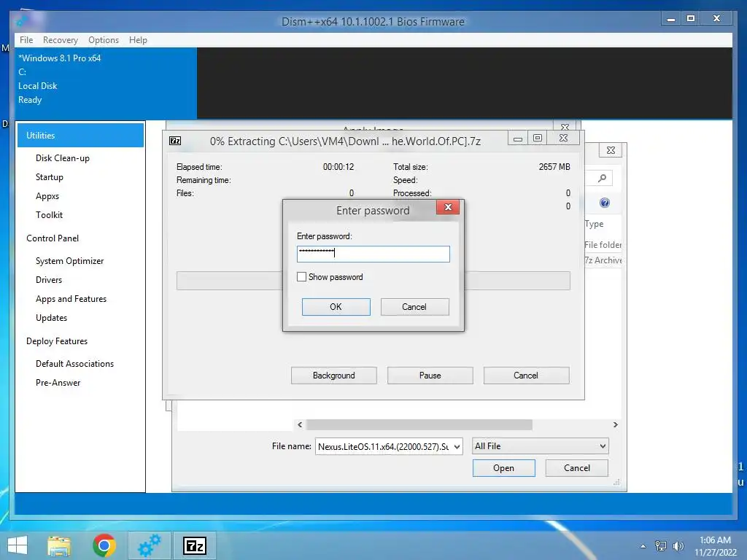Screen dimensions: 747x560
Task: Open Default Associations section
Action: (x=75, y=364)
